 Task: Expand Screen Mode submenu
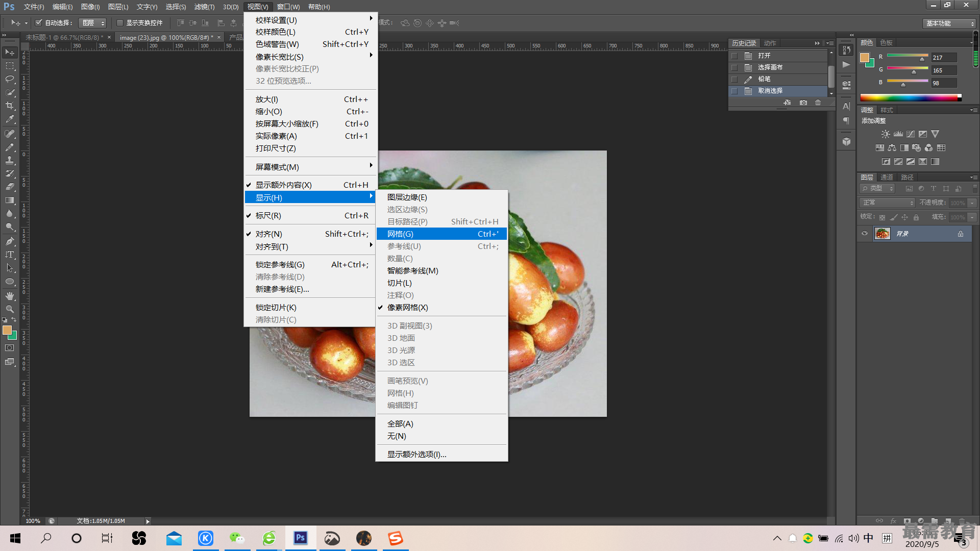[310, 167]
